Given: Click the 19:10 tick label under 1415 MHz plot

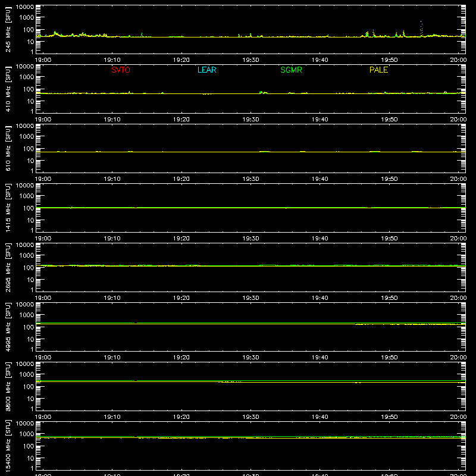Looking at the screenshot, I should click(x=112, y=239).
